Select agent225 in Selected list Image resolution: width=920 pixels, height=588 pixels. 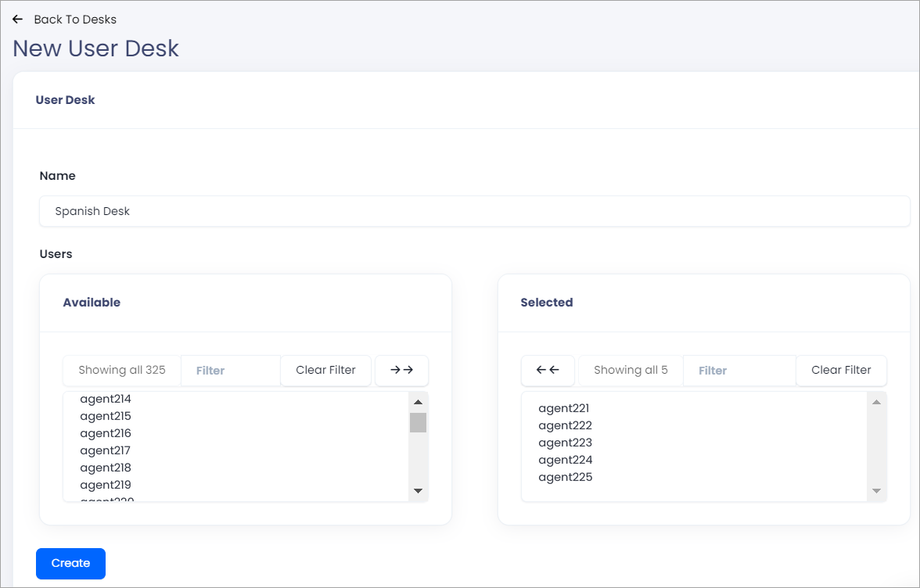click(x=565, y=477)
